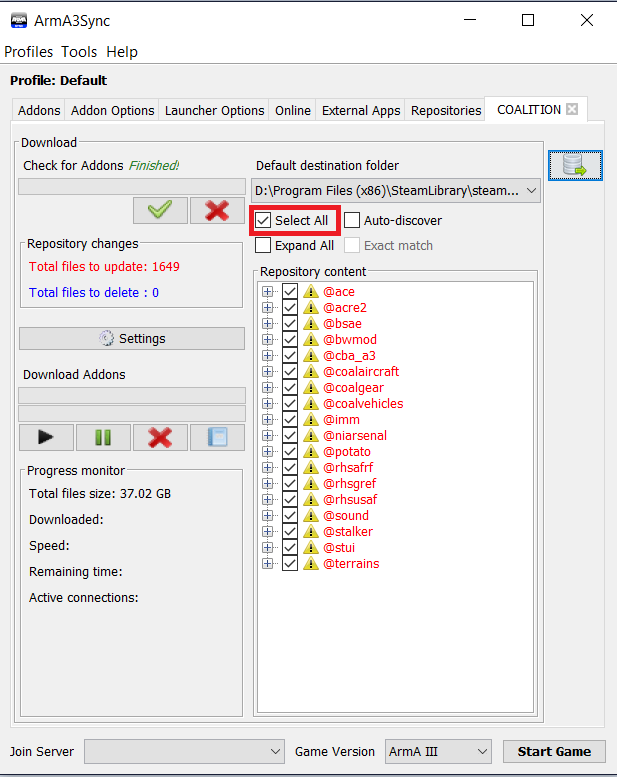Click the green checkmark check-for-addons button

click(x=160, y=210)
